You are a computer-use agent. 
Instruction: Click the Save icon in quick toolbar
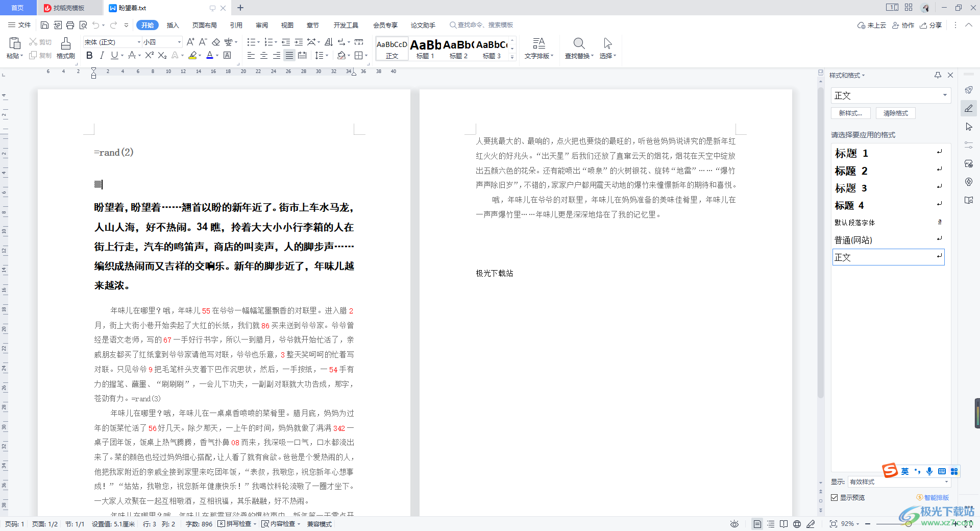coord(44,25)
